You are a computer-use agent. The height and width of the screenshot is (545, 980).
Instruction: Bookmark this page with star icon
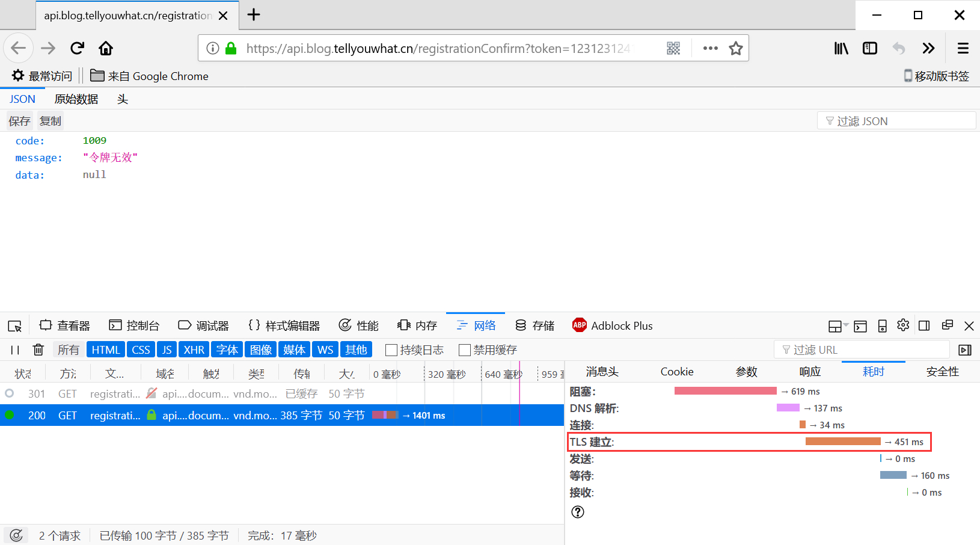click(x=735, y=48)
